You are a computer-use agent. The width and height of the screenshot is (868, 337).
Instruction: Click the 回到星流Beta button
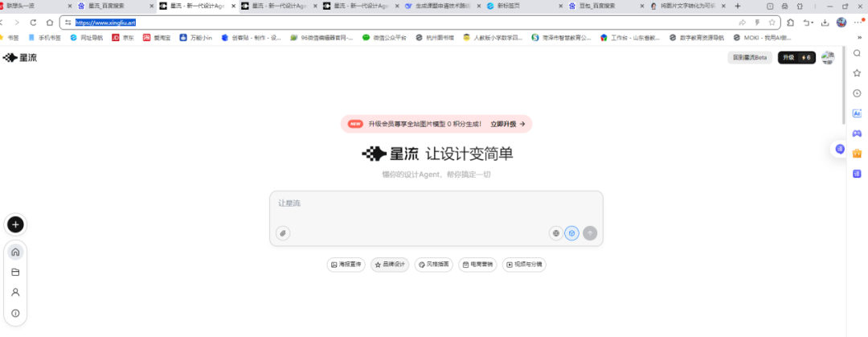(750, 58)
